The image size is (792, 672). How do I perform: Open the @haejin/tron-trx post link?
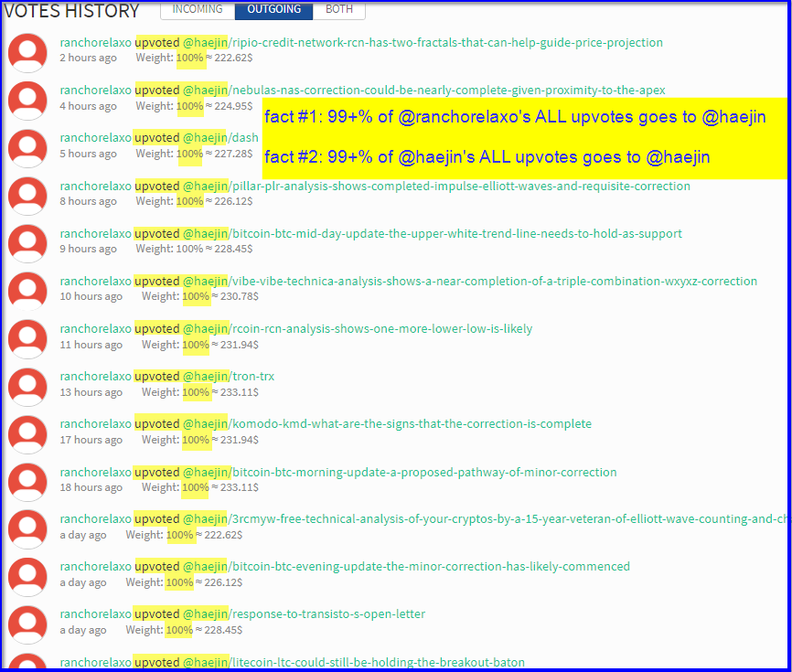tap(229, 376)
